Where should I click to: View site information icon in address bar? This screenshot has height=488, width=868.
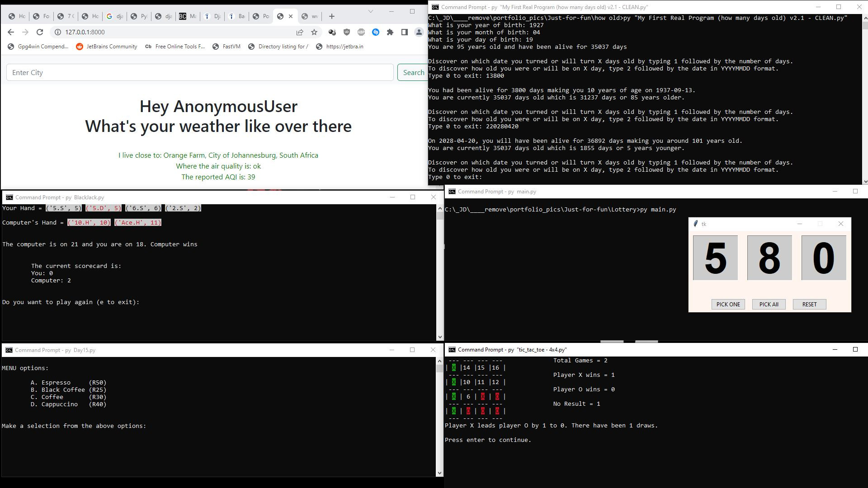pos(58,32)
